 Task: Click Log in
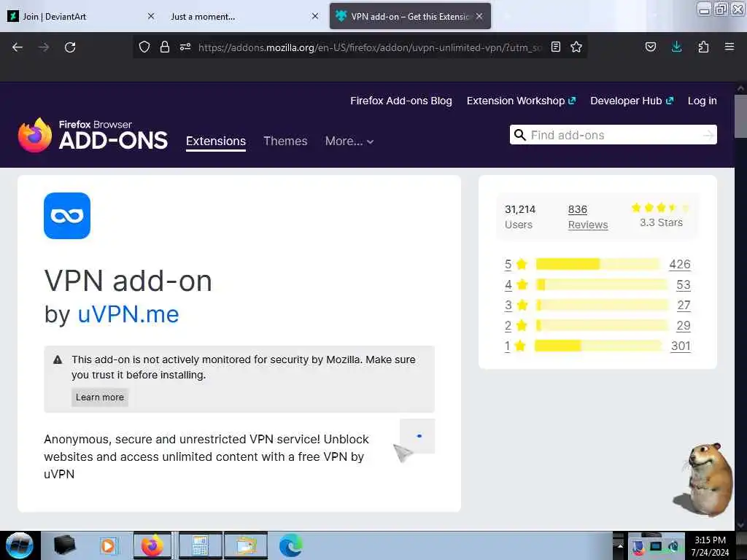click(x=703, y=101)
